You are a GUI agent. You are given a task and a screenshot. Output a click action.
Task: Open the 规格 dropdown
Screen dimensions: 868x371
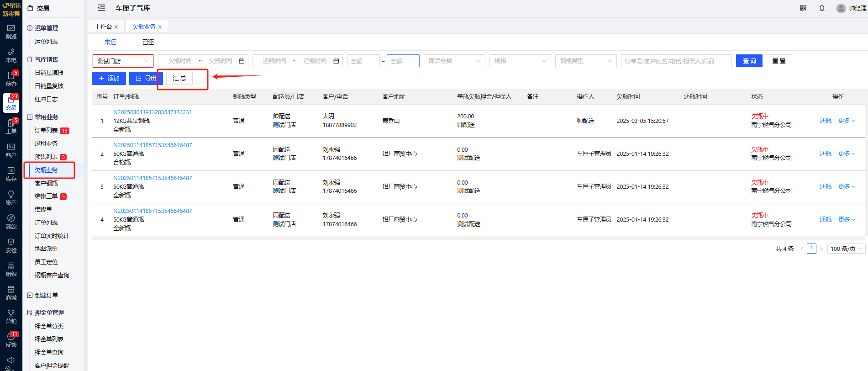[520, 61]
